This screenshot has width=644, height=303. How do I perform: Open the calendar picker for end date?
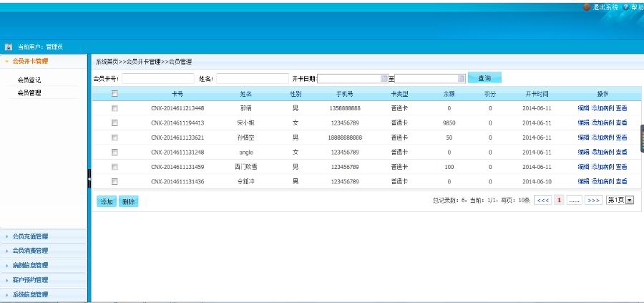pyautogui.click(x=462, y=78)
